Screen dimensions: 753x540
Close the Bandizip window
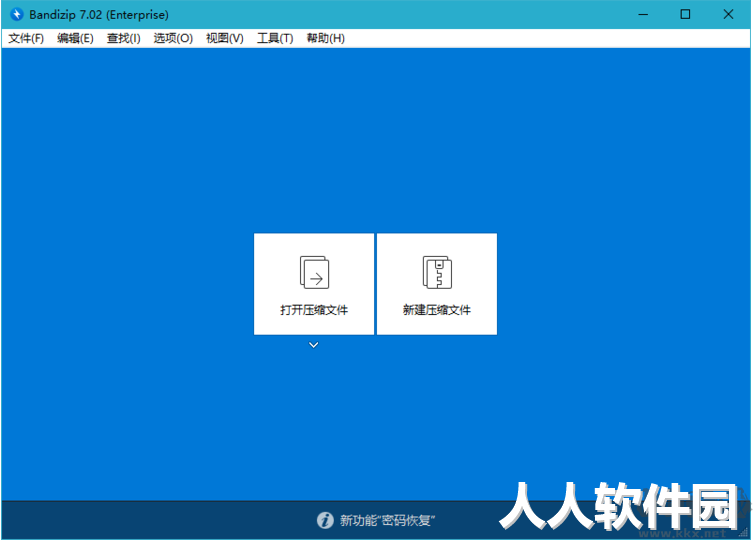click(728, 14)
